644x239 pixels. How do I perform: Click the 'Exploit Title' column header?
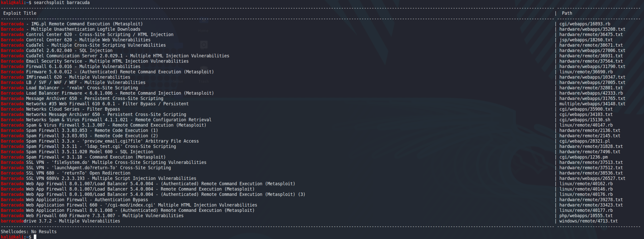click(20, 13)
